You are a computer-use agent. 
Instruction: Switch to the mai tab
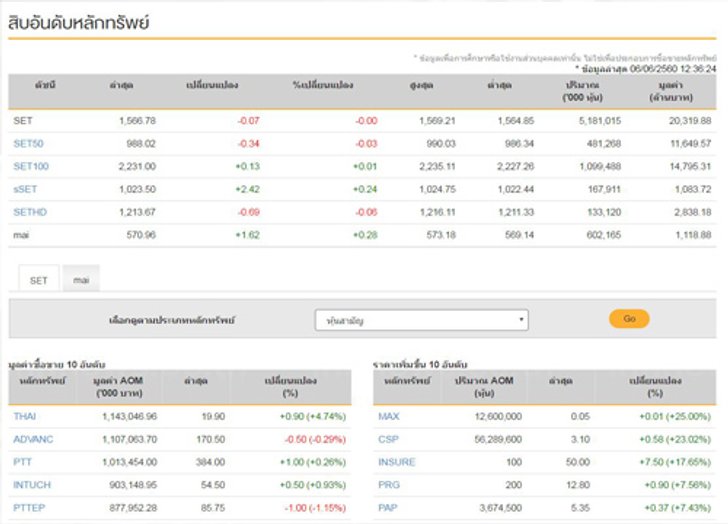pos(81,280)
